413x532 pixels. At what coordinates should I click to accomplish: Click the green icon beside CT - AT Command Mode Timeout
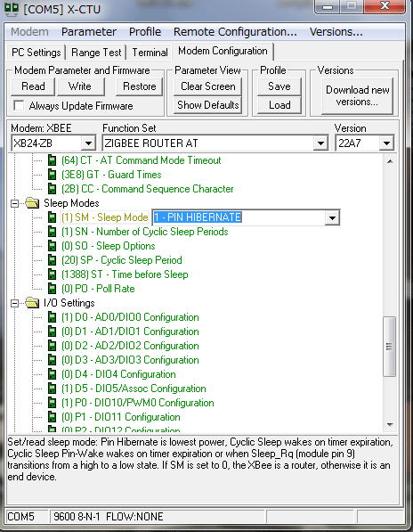tap(52, 160)
